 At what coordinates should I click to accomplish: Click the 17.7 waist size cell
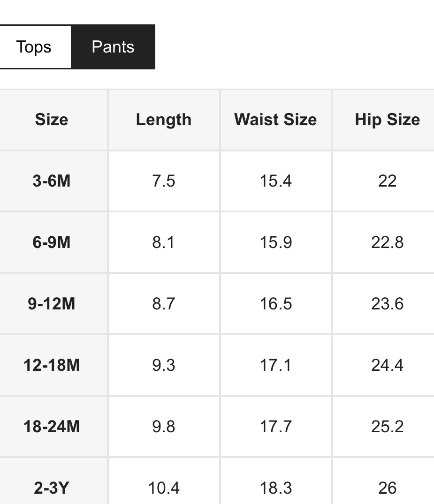coord(275,427)
